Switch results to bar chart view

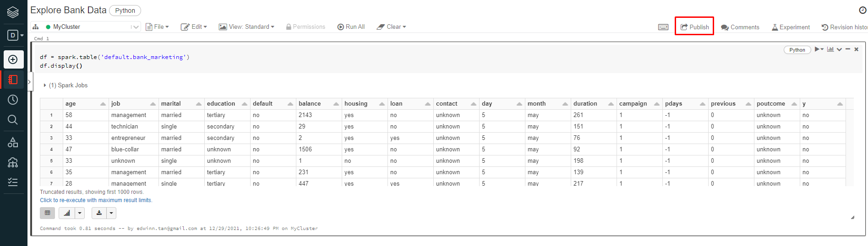click(x=67, y=213)
